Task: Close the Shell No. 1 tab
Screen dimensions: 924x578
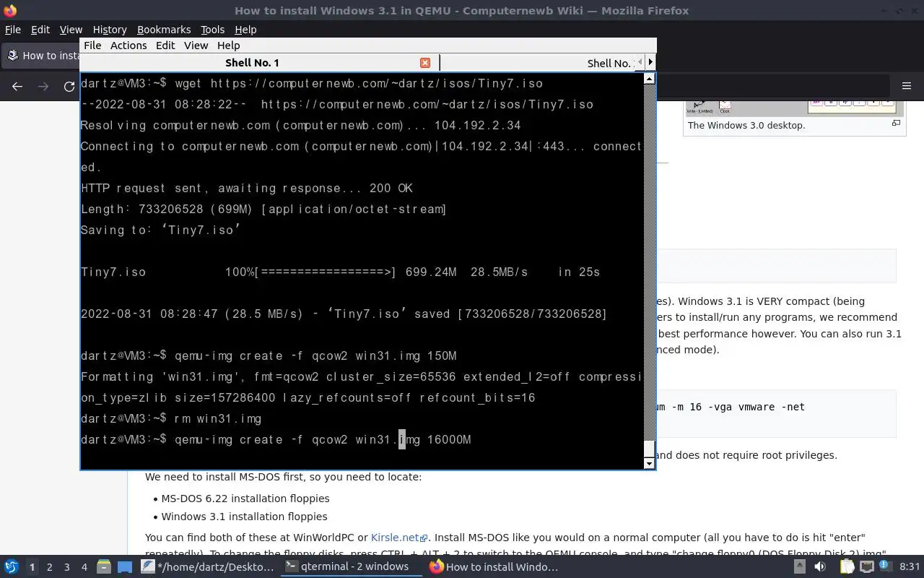Action: pos(425,63)
